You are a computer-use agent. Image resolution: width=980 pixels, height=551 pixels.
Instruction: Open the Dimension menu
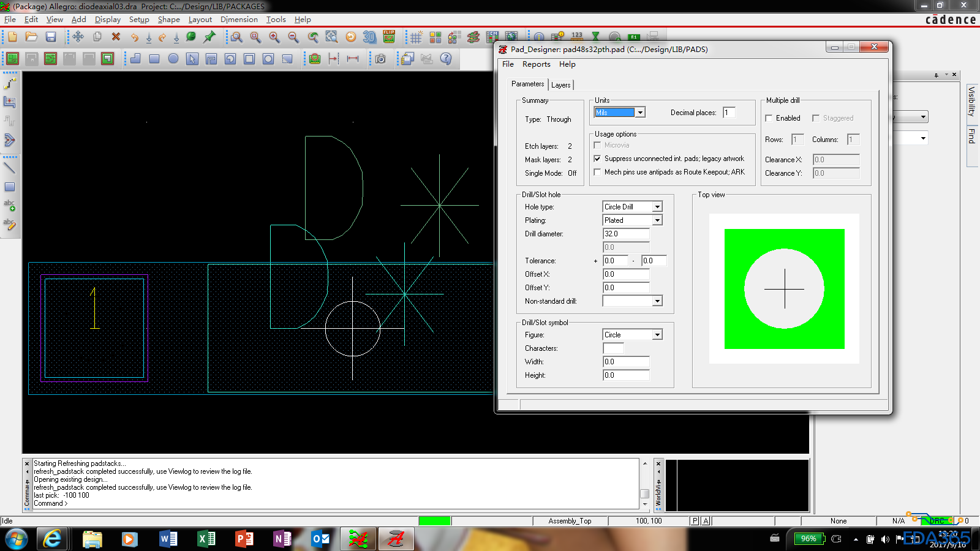click(x=239, y=20)
